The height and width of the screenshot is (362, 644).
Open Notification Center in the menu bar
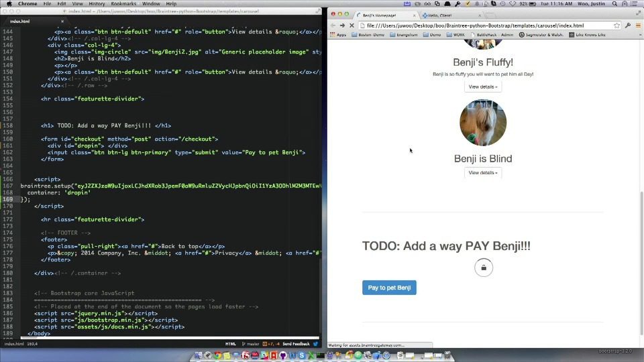[x=635, y=4]
